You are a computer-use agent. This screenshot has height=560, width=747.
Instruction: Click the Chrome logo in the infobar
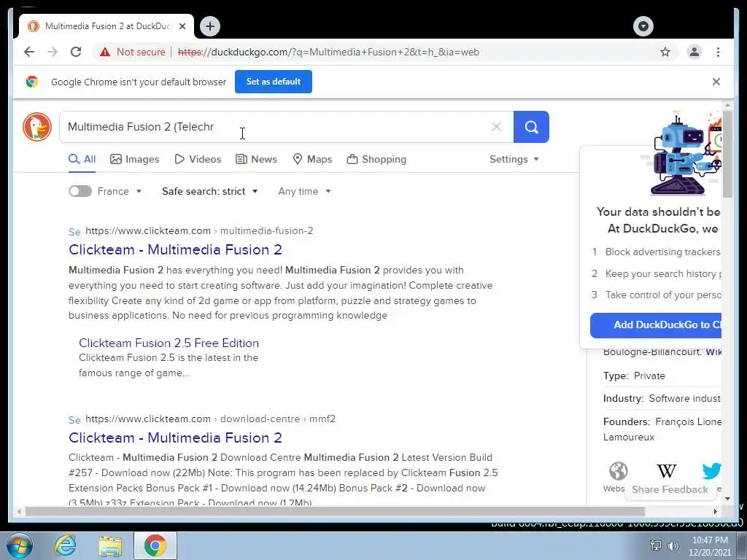point(32,82)
